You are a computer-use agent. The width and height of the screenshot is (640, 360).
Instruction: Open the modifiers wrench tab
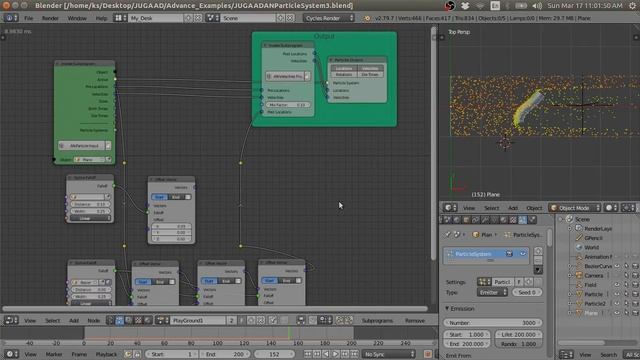coord(485,220)
